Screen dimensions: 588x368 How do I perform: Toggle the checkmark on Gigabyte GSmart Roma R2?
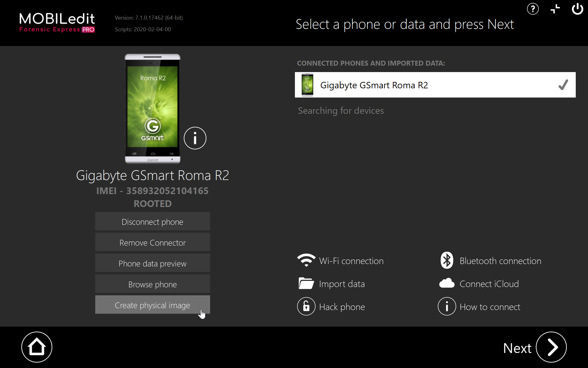[x=563, y=85]
